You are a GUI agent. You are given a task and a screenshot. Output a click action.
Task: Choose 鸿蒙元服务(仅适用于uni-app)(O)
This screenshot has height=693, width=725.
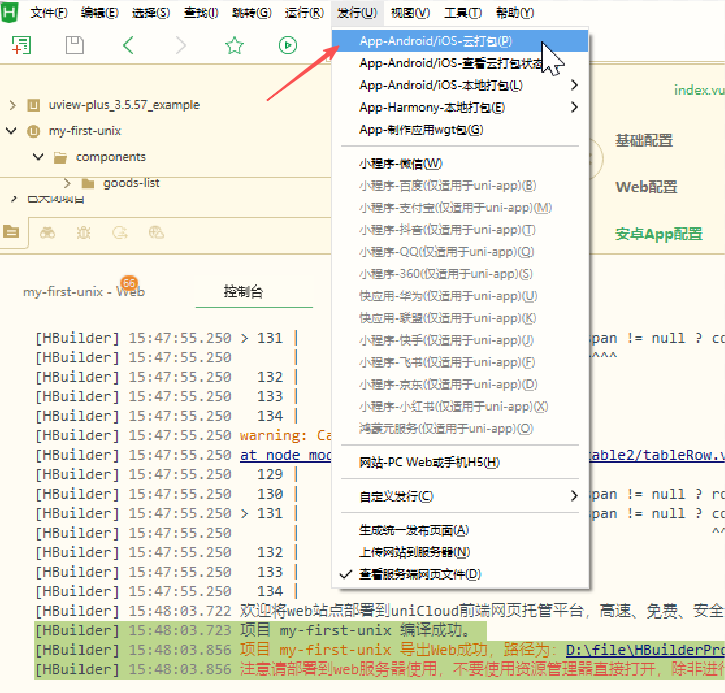click(x=460, y=429)
